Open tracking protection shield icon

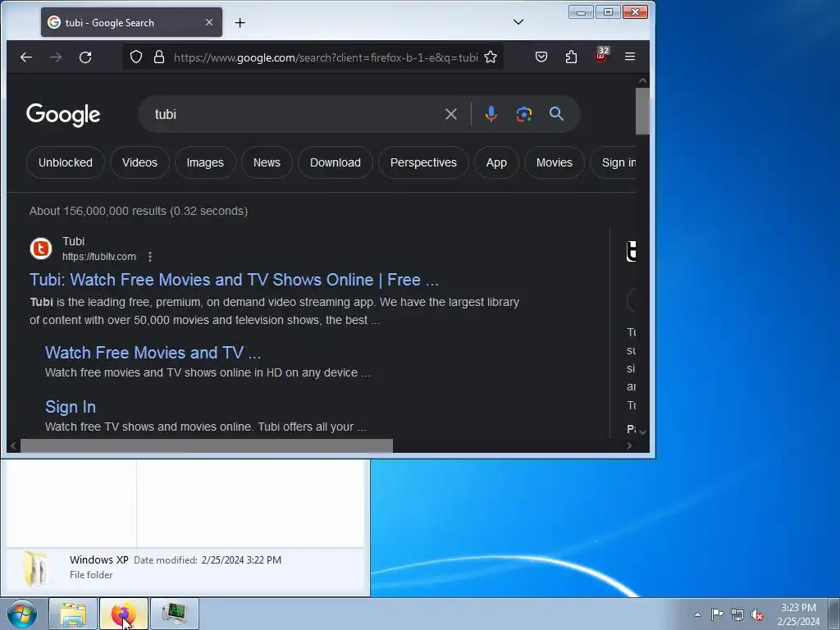pos(136,57)
